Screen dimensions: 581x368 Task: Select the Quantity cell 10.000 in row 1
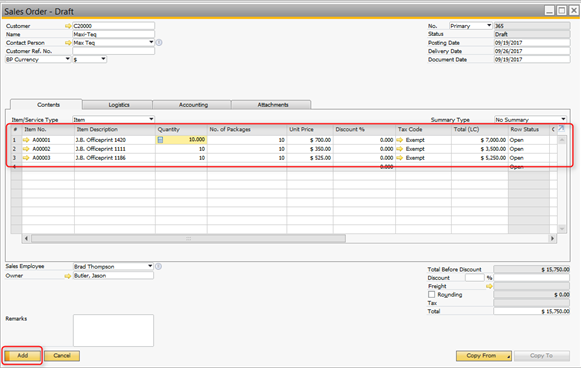point(181,140)
